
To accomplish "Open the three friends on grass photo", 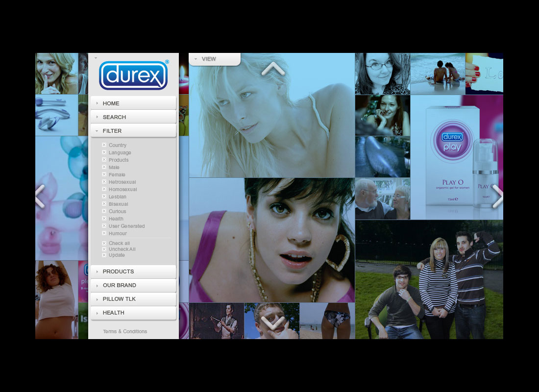I will pyautogui.click(x=429, y=280).
